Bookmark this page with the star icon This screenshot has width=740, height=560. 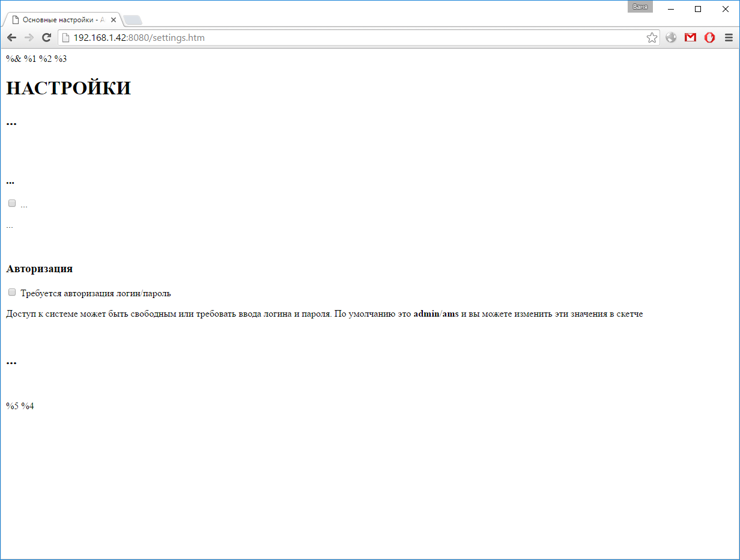[652, 38]
